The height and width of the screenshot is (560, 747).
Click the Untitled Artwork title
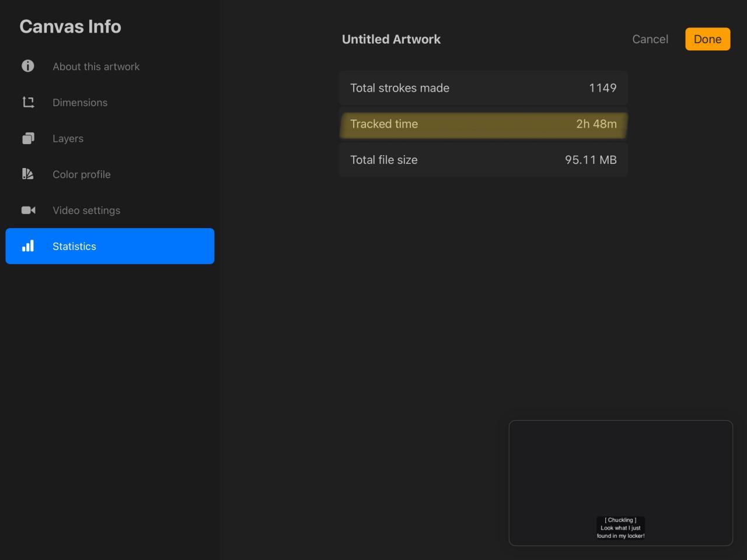click(x=391, y=39)
